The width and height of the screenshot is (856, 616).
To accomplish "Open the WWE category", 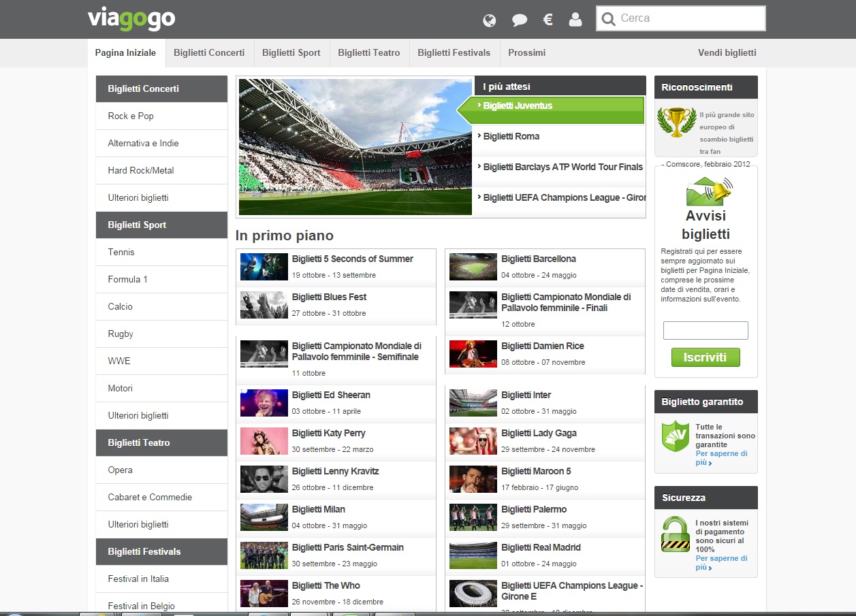I will click(162, 361).
